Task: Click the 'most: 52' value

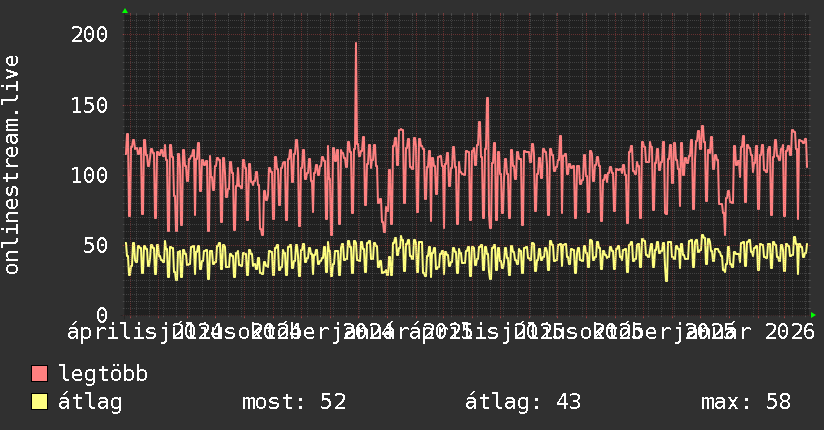Action: [294, 402]
